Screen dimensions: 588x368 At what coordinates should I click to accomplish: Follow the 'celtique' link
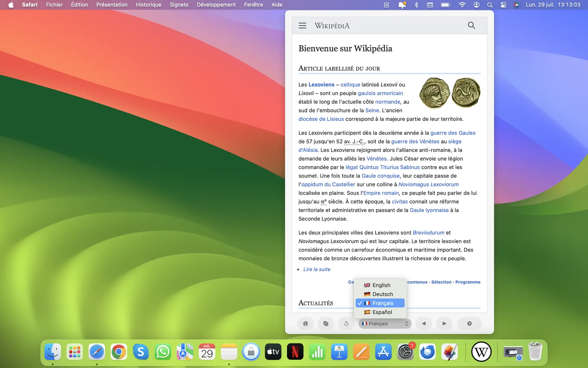pos(350,84)
